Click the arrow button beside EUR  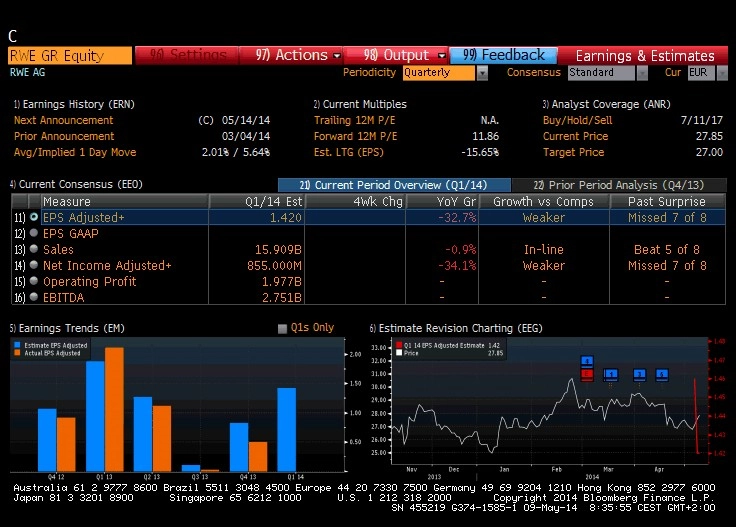click(722, 73)
